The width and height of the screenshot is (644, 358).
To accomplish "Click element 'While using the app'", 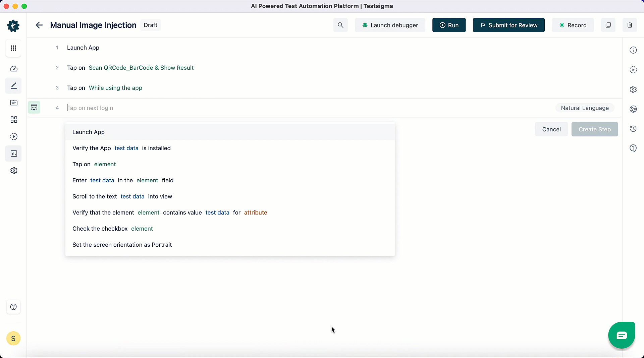I will click(x=116, y=88).
